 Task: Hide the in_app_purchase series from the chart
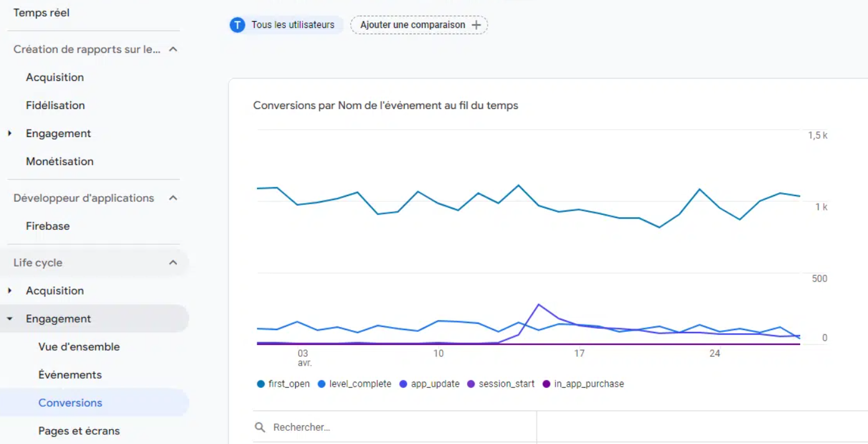point(583,384)
